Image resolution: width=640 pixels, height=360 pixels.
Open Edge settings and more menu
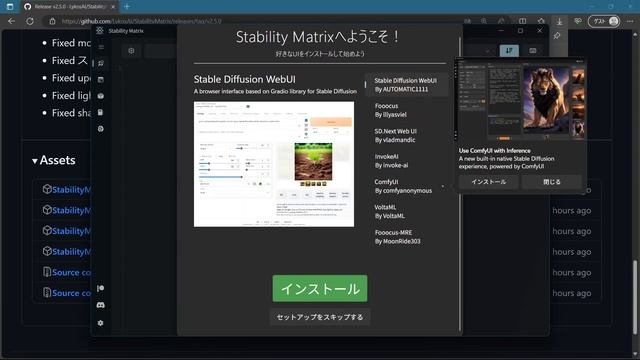coord(630,21)
